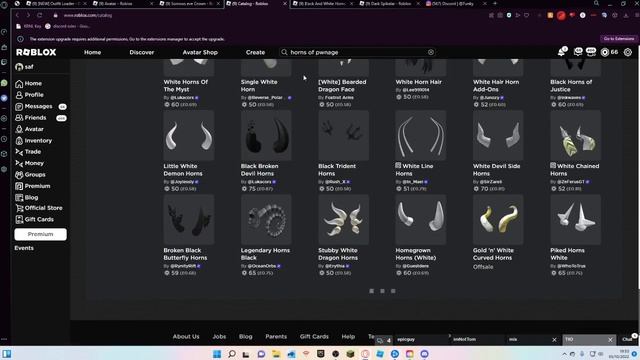This screenshot has width=640, height=360.
Task: Open Help footer link
Action: tap(348, 336)
